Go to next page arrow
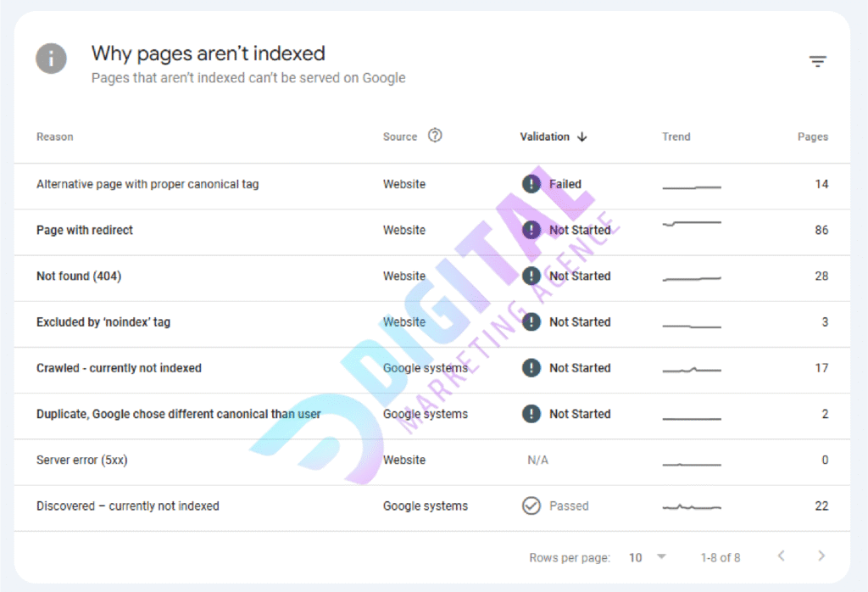The image size is (868, 592). click(821, 556)
